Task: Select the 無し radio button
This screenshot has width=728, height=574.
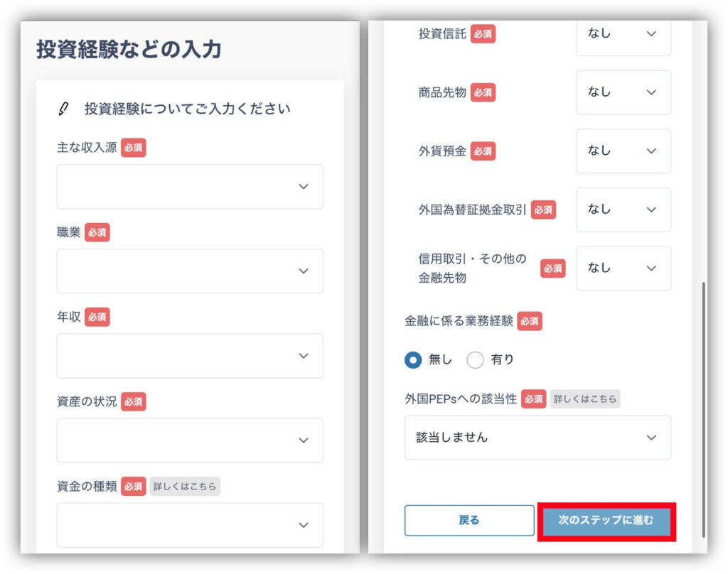Action: 413,360
